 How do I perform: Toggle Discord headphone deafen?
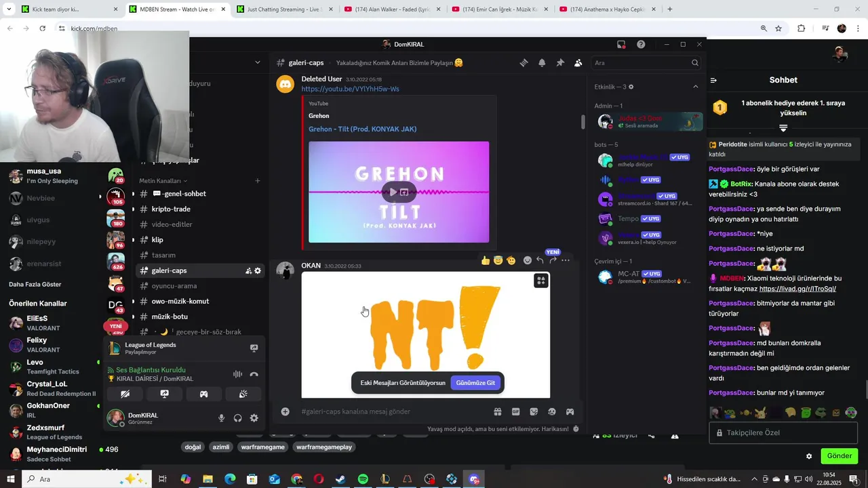point(237,418)
